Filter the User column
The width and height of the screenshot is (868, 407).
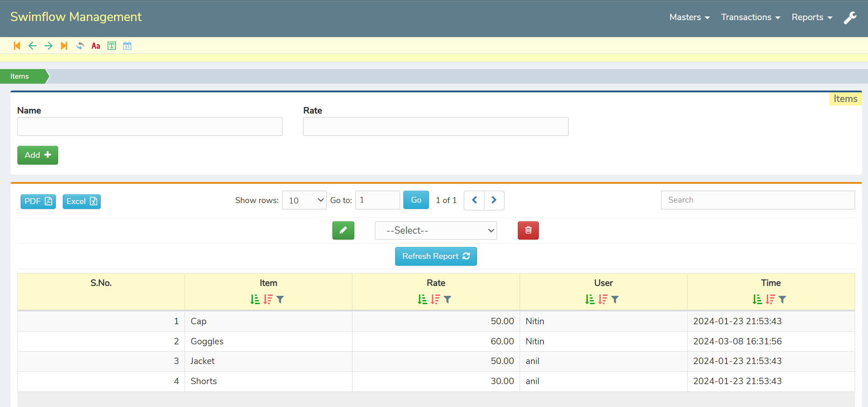(615, 300)
